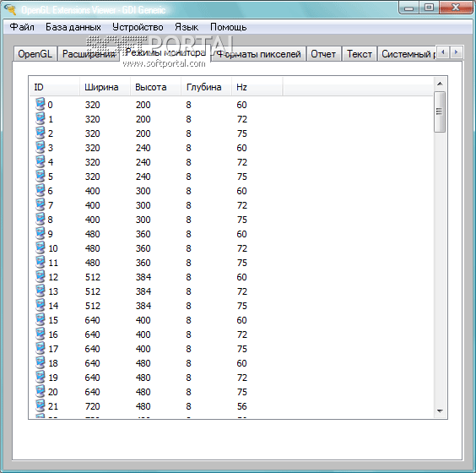Minimize the OpenGL Extensions Viewer window
Viewport: 476px width, 473px height.
pyautogui.click(x=409, y=8)
